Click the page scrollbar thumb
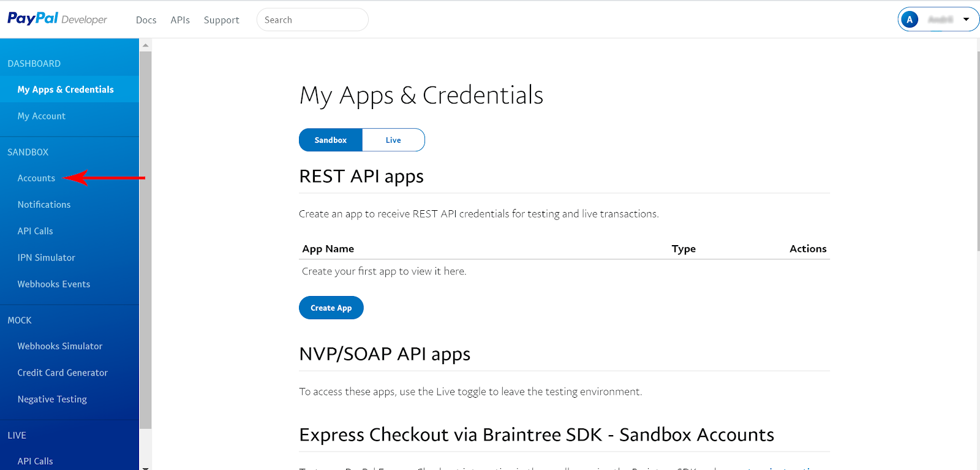 [978, 150]
